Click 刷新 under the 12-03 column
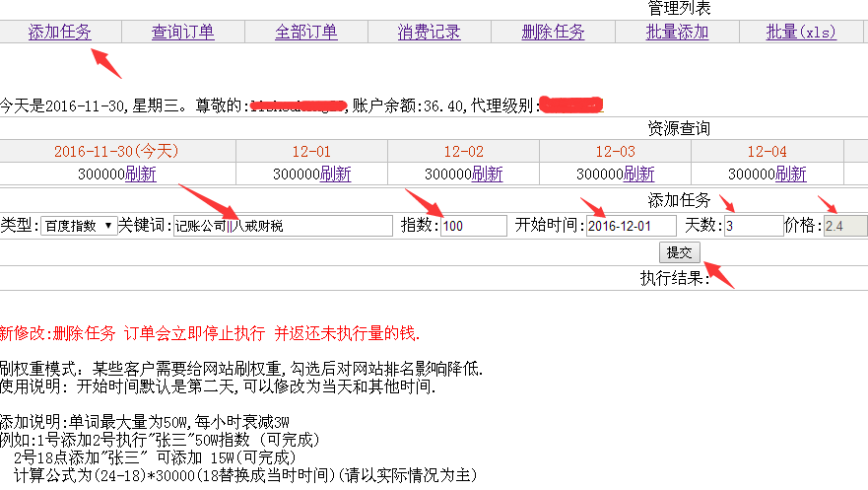The height and width of the screenshot is (490, 868). click(x=638, y=175)
